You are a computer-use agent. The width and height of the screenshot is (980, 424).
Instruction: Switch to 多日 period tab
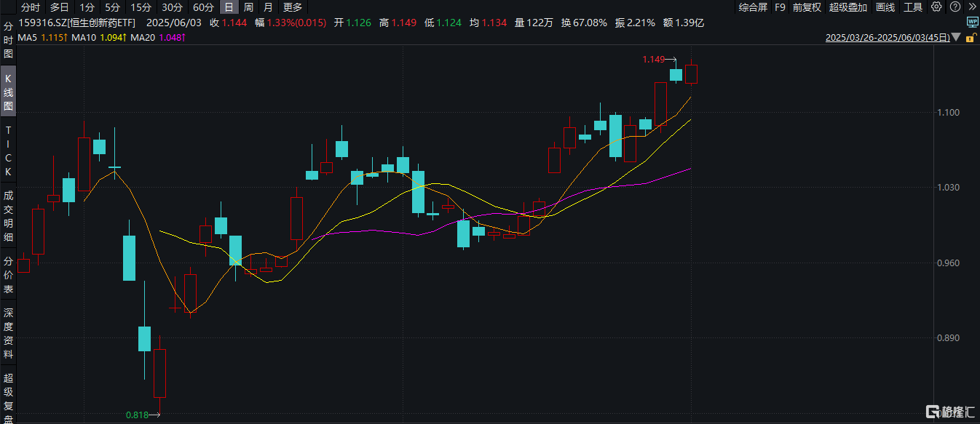(60, 7)
